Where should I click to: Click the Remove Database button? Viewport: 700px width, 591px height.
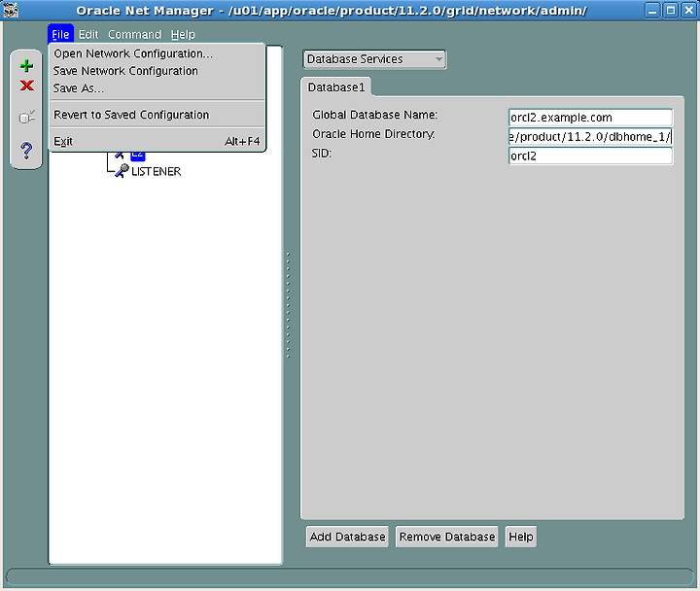pyautogui.click(x=447, y=537)
